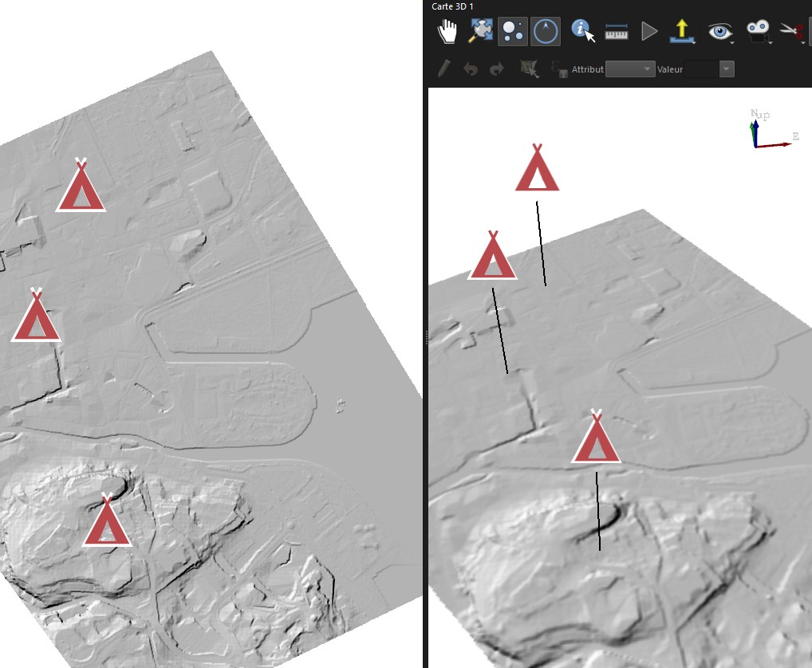Open the export scene dropdown
Viewport: 812px width, 668px height.
point(682,32)
